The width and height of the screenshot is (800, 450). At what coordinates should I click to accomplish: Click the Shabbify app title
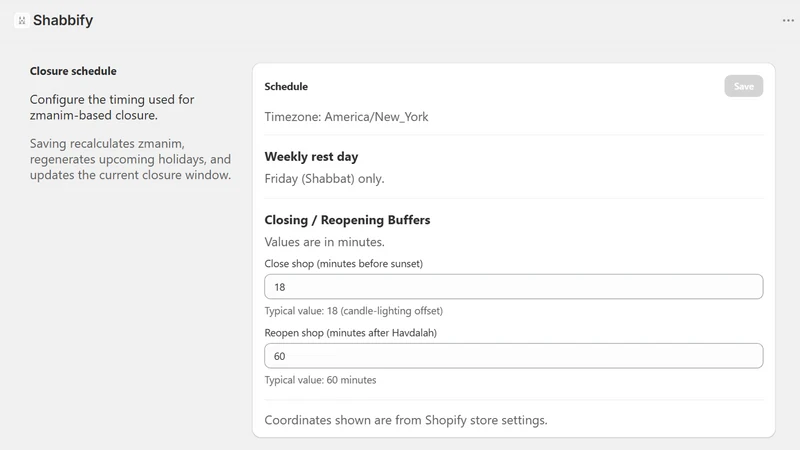click(x=63, y=20)
